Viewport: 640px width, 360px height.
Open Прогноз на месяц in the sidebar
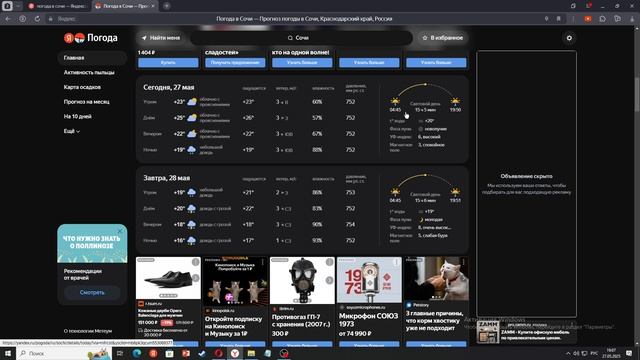coord(87,102)
